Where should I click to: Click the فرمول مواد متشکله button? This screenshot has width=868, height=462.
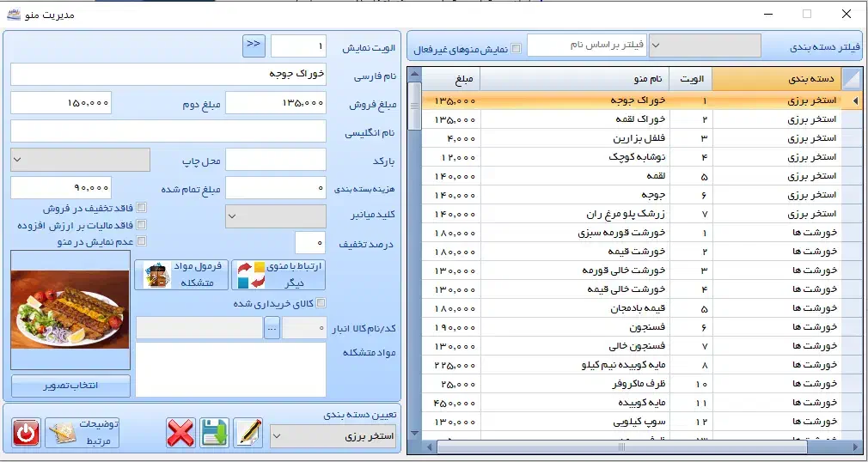click(x=181, y=275)
